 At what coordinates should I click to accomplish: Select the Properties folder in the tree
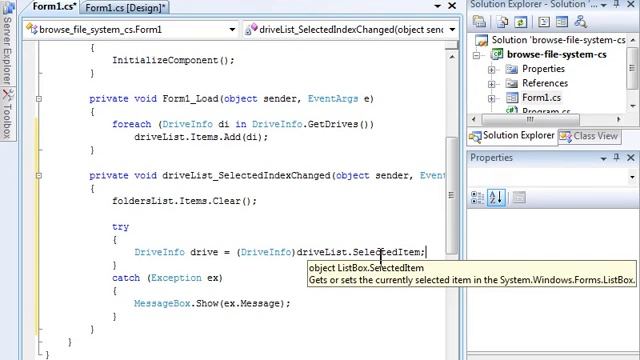(543, 69)
